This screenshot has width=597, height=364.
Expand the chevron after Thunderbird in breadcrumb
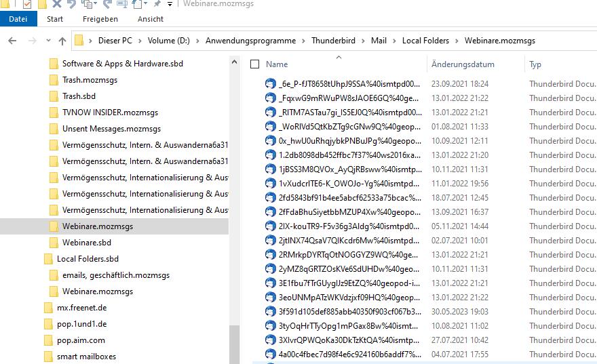(x=363, y=41)
